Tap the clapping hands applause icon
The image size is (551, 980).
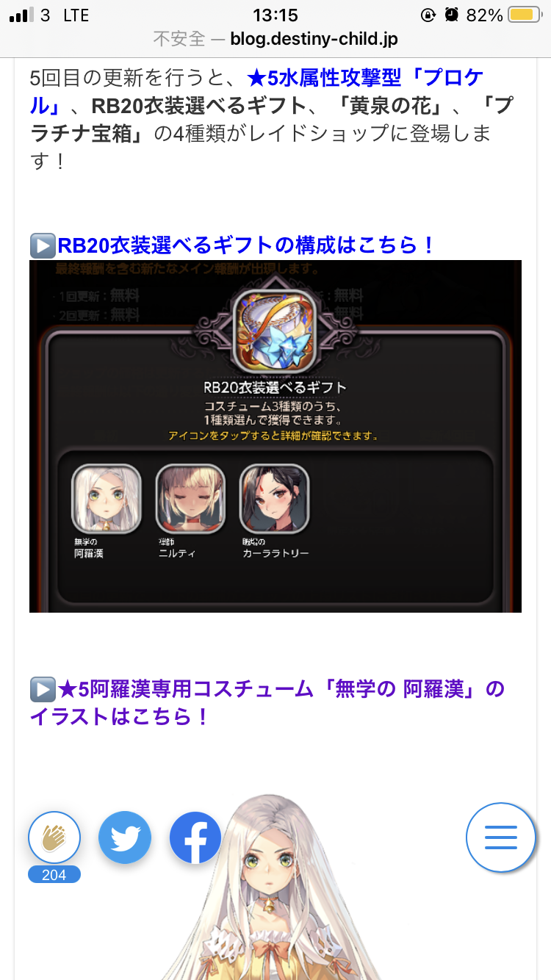coord(54,837)
